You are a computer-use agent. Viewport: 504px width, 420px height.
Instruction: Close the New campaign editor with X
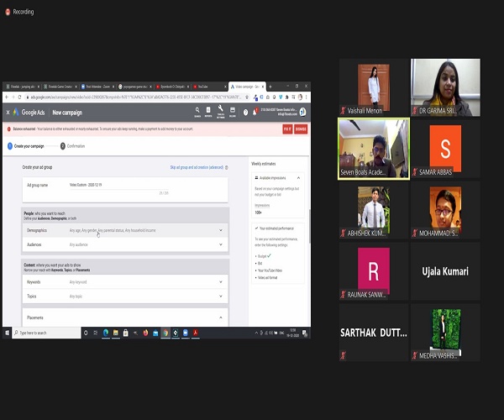tap(8, 113)
